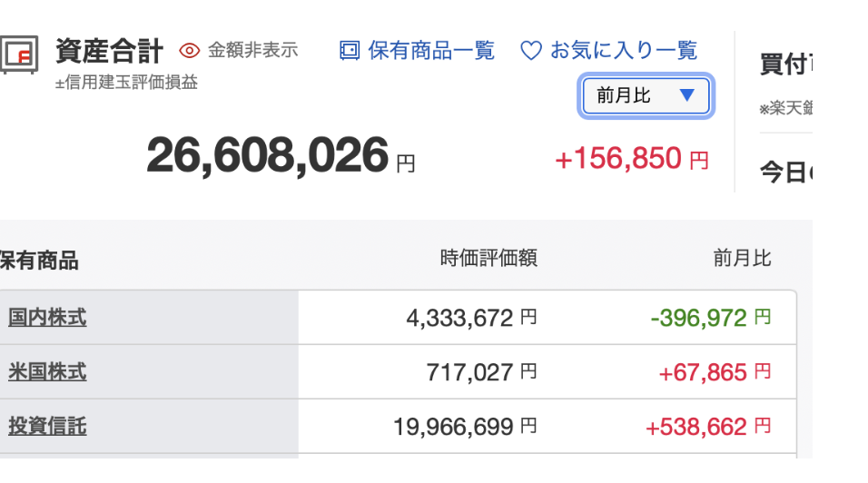
Task: Open the 米国株式 holdings link
Action: [47, 372]
